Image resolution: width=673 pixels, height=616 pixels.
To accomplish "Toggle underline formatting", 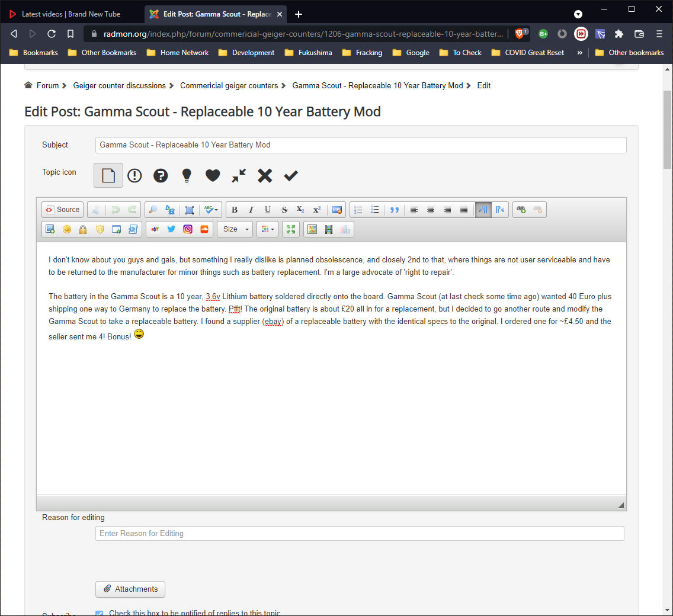I will tap(267, 210).
